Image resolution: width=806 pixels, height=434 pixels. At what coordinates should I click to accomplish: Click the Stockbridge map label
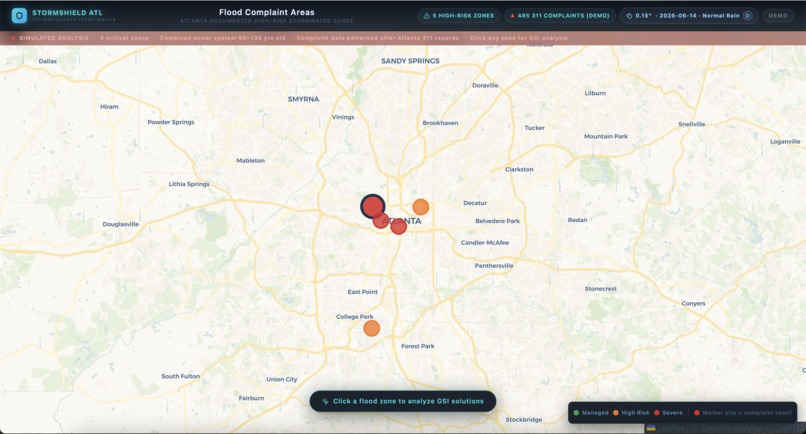click(x=524, y=420)
